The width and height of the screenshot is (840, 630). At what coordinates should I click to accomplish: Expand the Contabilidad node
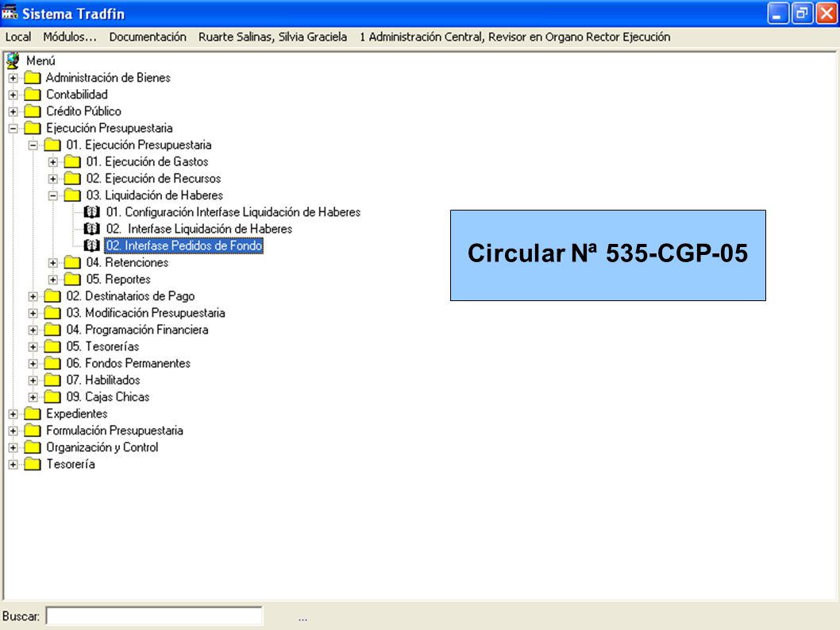pos(13,95)
